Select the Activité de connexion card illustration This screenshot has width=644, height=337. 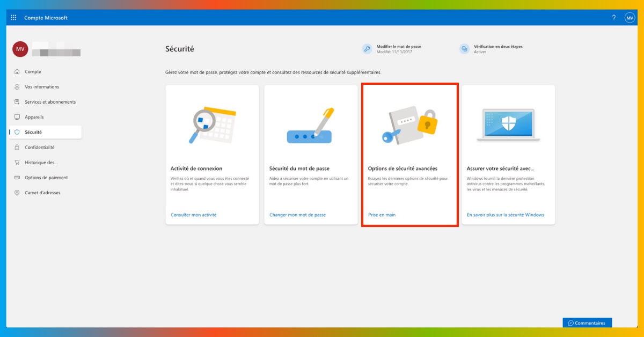[x=212, y=125]
